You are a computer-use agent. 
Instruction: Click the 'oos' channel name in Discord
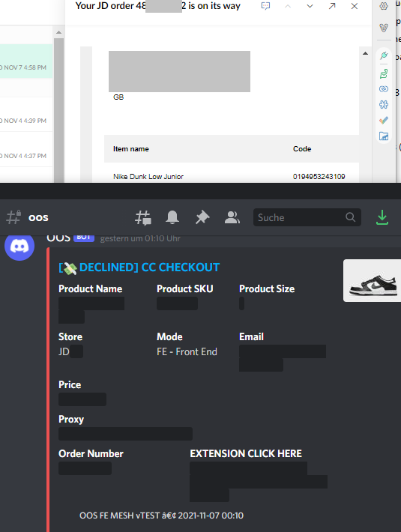coord(38,217)
